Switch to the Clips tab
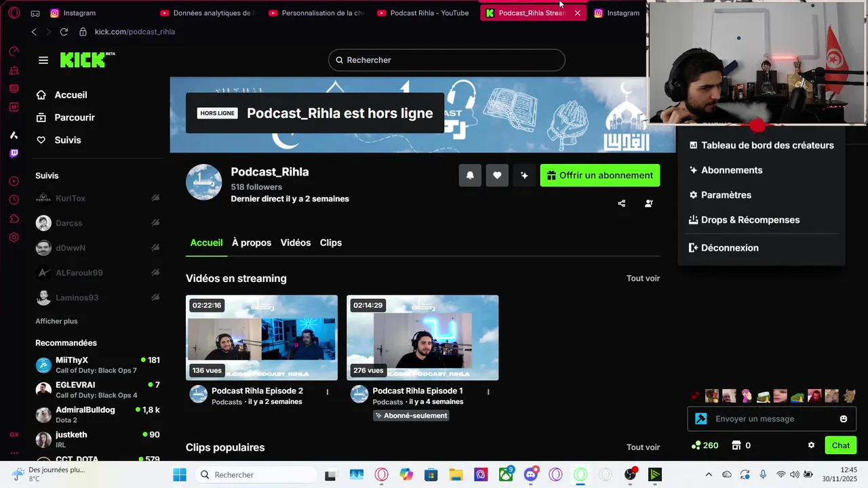868x488 pixels. pyautogui.click(x=331, y=243)
